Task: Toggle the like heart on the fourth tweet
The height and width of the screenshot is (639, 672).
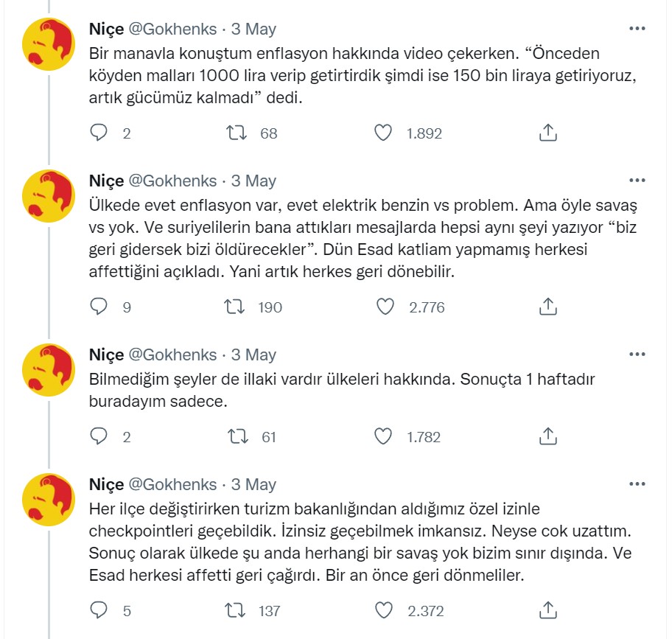Action: coord(384,611)
